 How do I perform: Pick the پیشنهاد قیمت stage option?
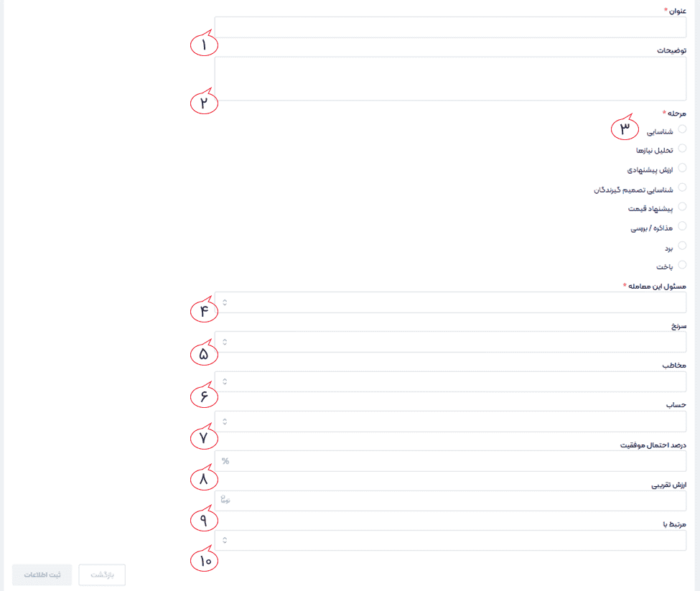click(x=682, y=207)
